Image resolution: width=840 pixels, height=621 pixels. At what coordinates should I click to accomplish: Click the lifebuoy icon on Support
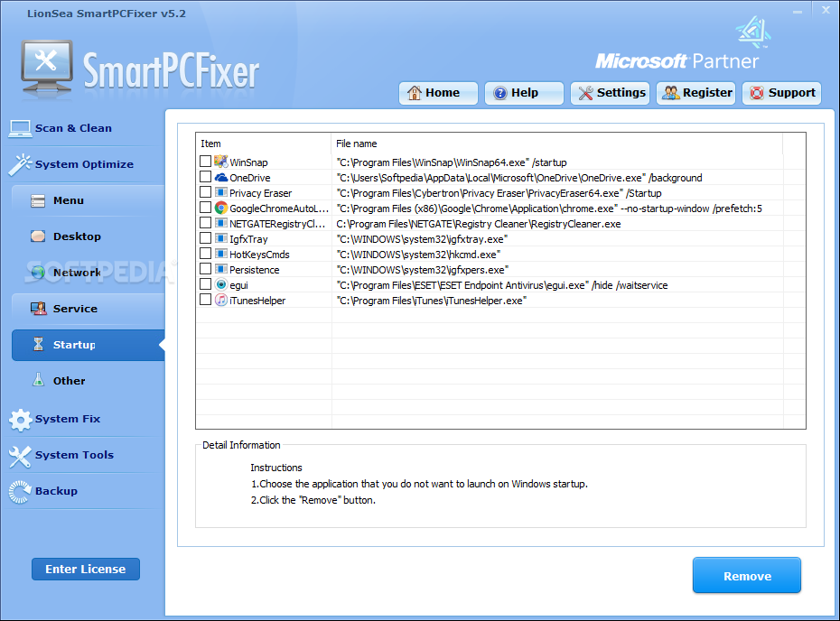[757, 93]
